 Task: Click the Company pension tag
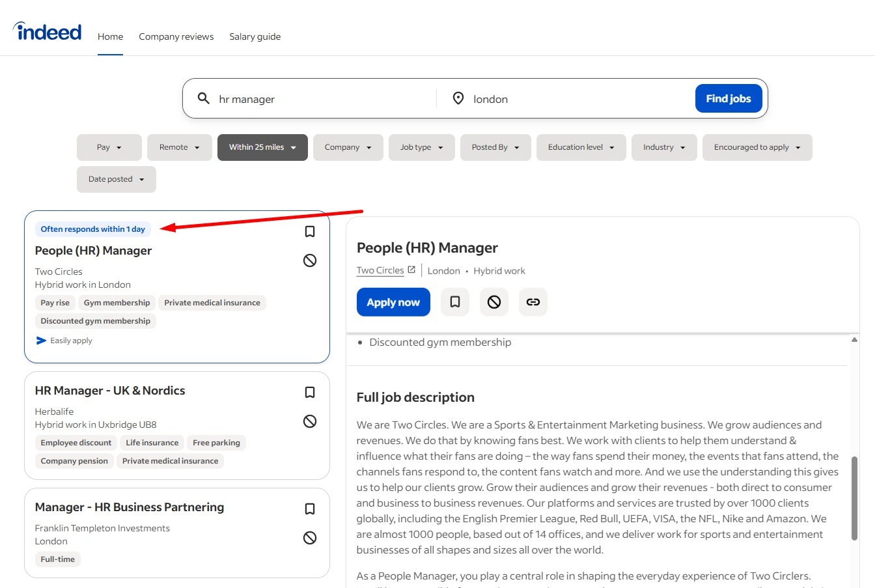click(74, 461)
